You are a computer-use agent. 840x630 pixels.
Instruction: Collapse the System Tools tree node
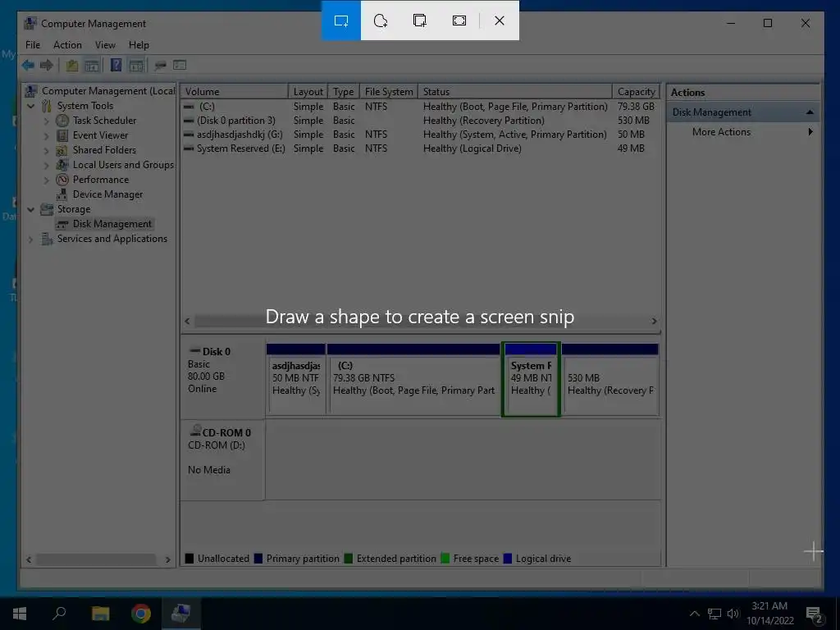[31, 106]
